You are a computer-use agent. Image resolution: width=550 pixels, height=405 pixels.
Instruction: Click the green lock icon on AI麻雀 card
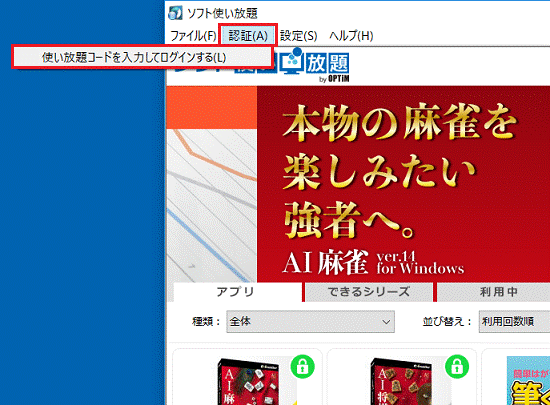point(302,366)
